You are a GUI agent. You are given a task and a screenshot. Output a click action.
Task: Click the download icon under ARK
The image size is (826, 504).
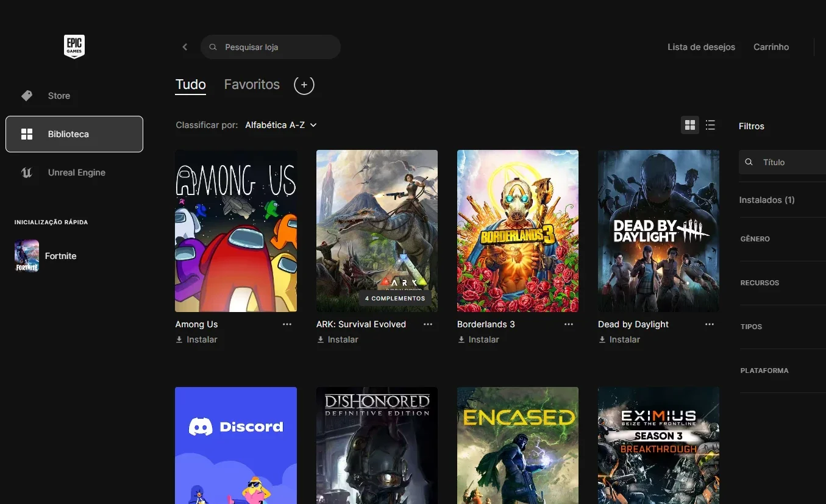(x=320, y=339)
